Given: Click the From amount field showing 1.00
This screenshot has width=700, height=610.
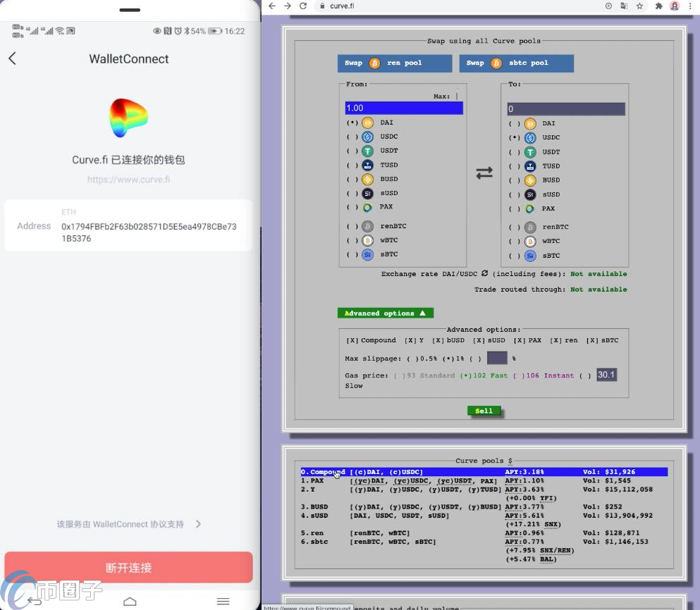Looking at the screenshot, I should pyautogui.click(x=404, y=108).
